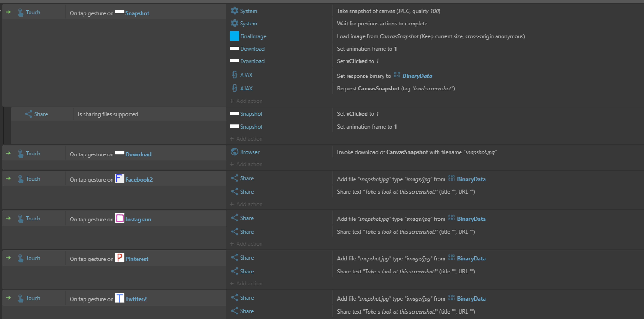644x319 pixels.
Task: Open the Snapshot object link in tap condition
Action: point(137,13)
